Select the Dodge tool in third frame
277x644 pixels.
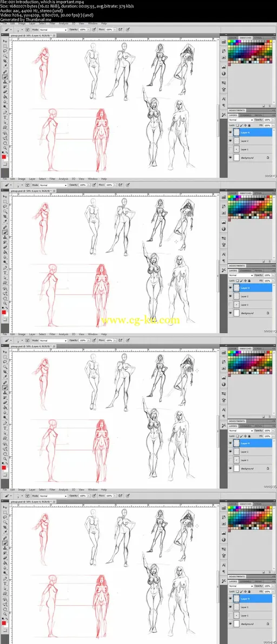tap(5, 418)
